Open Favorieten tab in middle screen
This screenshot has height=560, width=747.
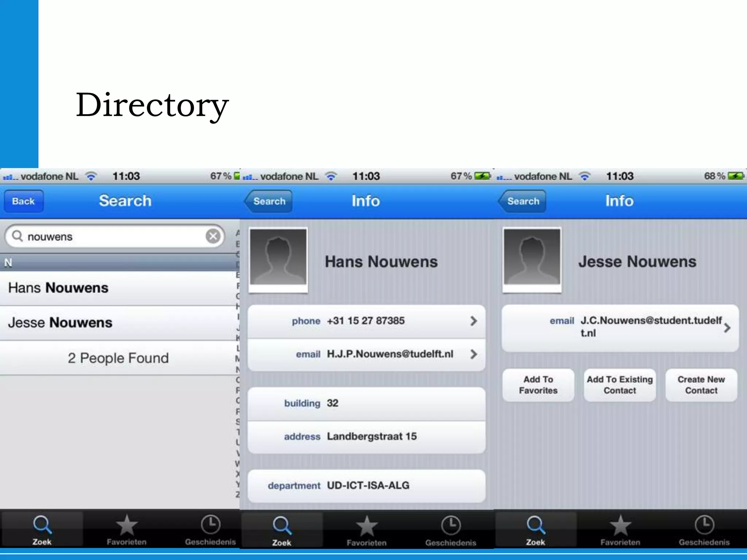click(367, 530)
